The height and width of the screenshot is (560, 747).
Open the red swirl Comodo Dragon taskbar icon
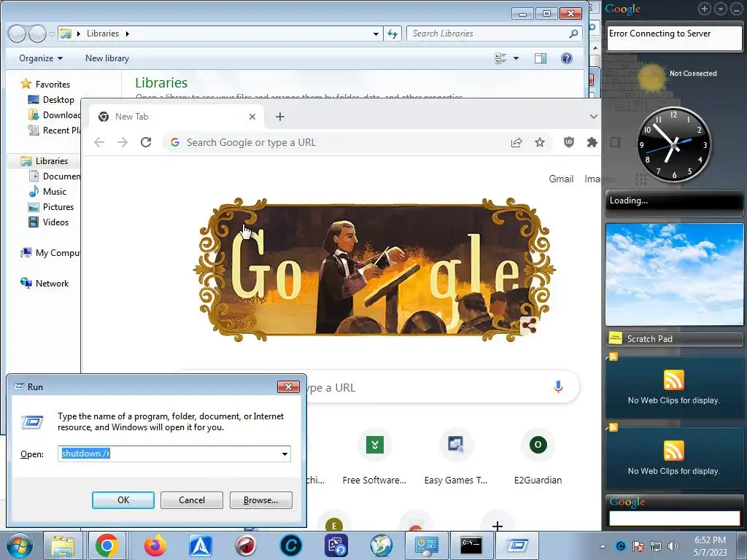[x=246, y=545]
